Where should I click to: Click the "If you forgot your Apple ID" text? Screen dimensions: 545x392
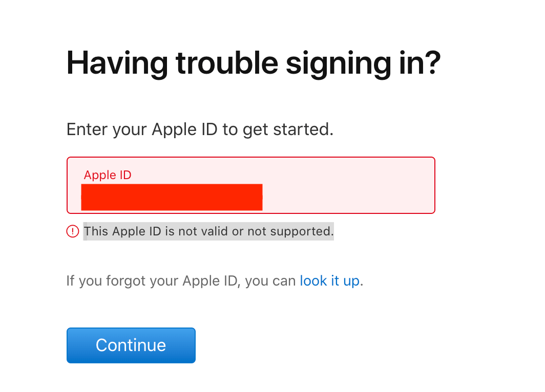[153, 280]
